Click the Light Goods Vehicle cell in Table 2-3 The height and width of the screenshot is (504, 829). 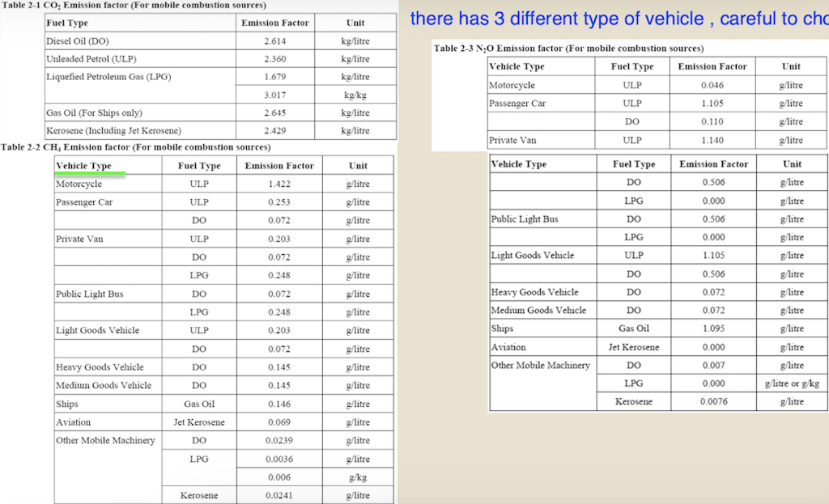pyautogui.click(x=536, y=255)
